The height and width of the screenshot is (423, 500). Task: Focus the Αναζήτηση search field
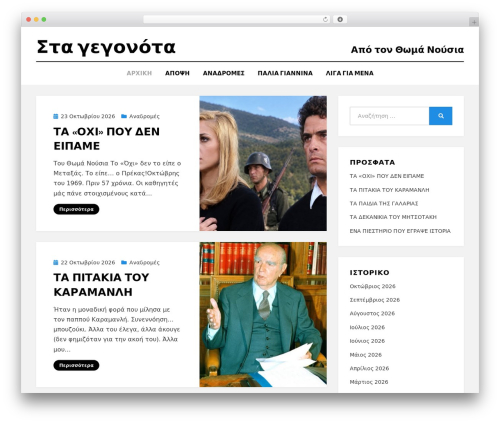[389, 116]
